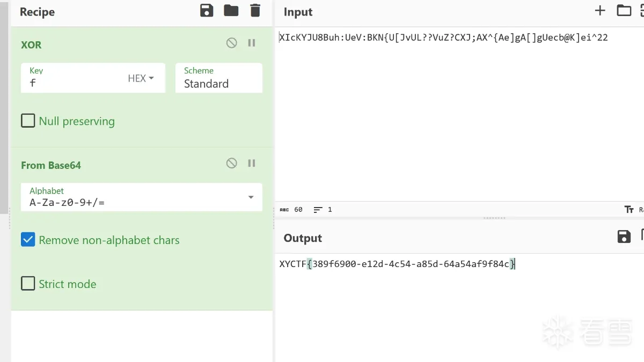This screenshot has height=362, width=644.
Task: Expand the Base64 Alphabet dropdown
Action: (251, 197)
